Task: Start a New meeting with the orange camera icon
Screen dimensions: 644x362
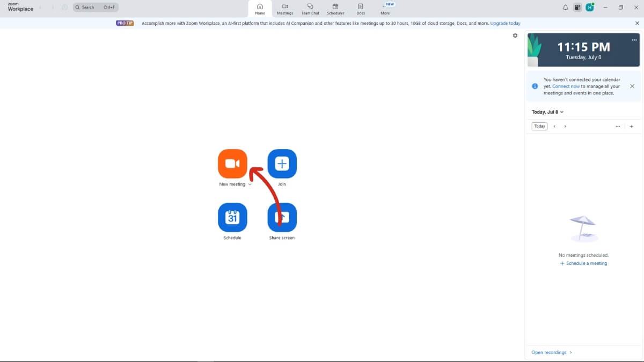Action: [x=232, y=164]
